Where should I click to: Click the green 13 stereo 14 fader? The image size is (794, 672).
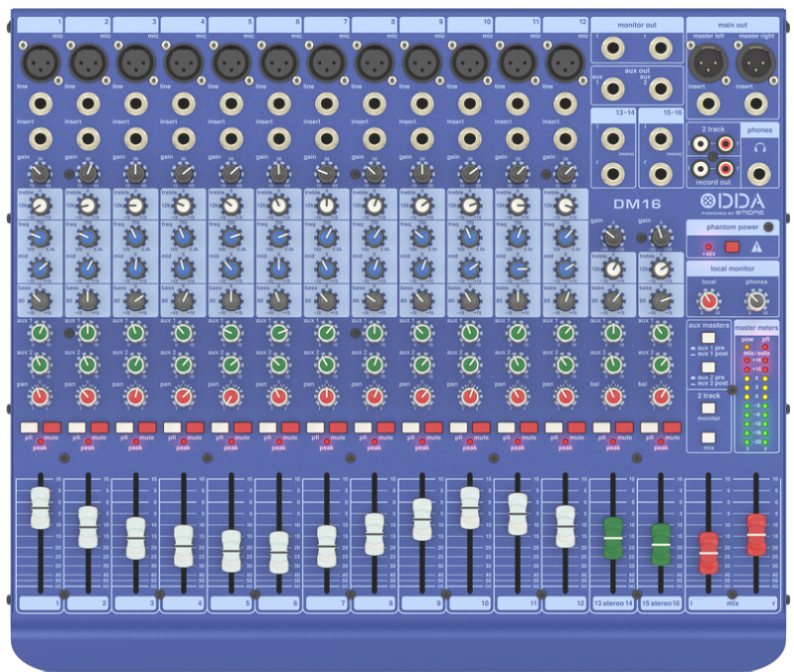pyautogui.click(x=612, y=536)
